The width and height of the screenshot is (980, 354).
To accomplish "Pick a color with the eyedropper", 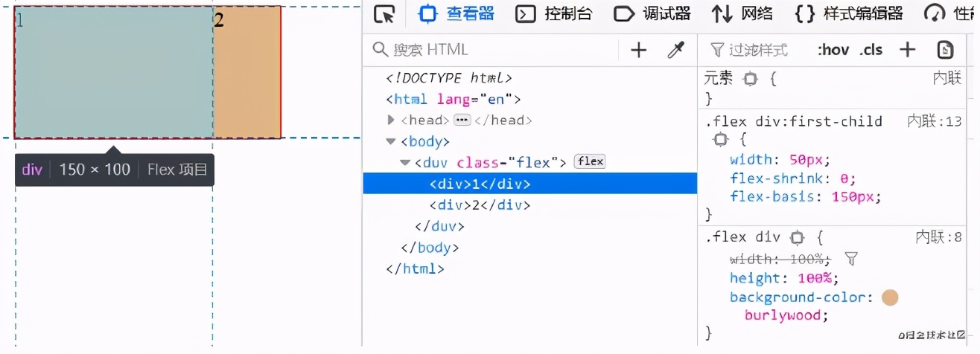I will (675, 50).
